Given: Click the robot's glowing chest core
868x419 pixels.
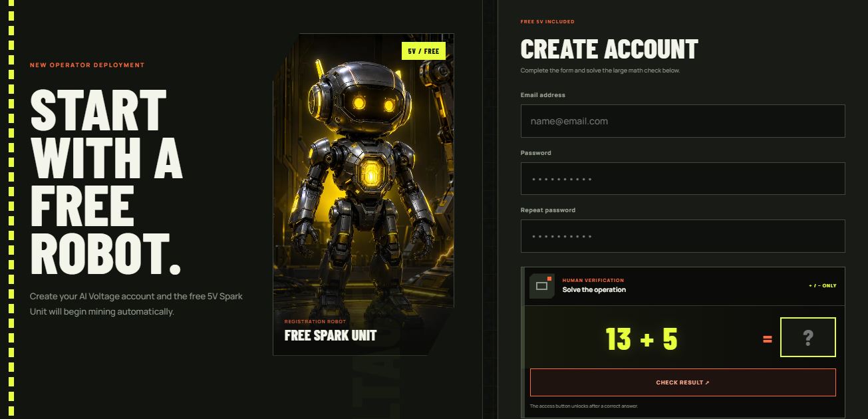Looking at the screenshot, I should pyautogui.click(x=368, y=175).
